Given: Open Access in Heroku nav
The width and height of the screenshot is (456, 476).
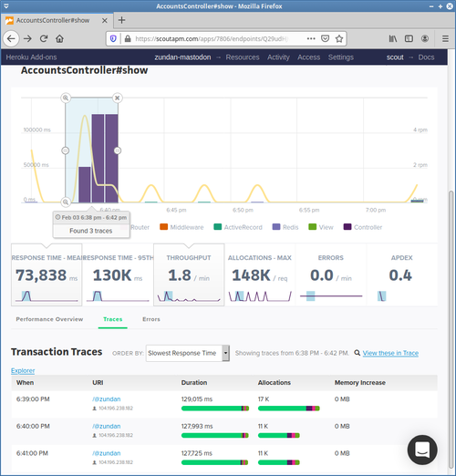Looking at the screenshot, I should tap(308, 57).
